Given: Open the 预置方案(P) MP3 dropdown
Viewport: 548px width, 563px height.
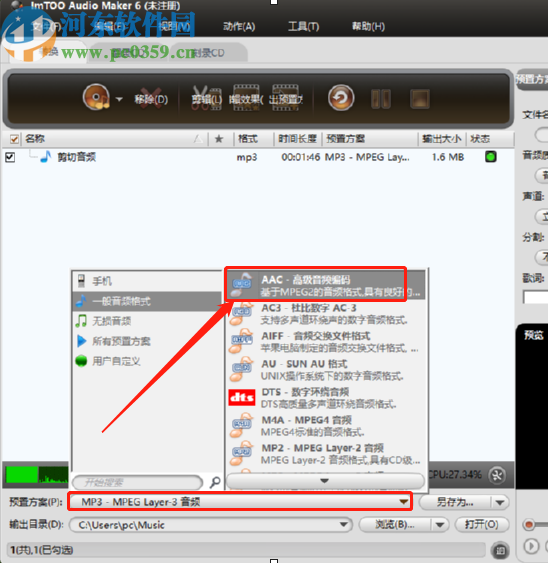Looking at the screenshot, I should (x=240, y=502).
